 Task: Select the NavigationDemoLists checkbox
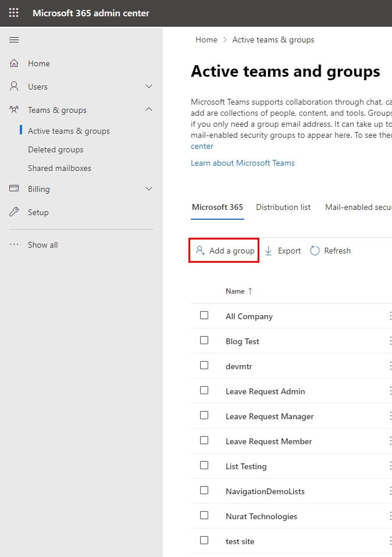[x=204, y=490]
